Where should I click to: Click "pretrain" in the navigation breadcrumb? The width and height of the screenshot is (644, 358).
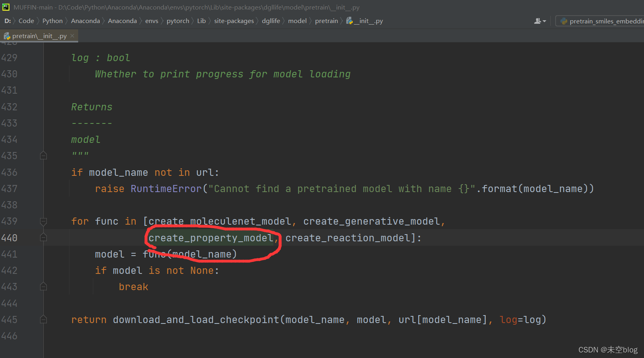(327, 21)
